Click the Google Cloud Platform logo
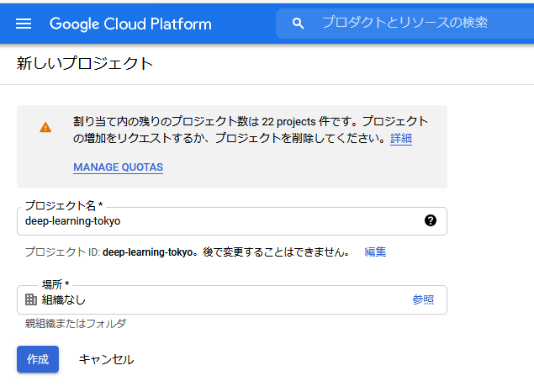The height and width of the screenshot is (392, 534). click(x=130, y=24)
